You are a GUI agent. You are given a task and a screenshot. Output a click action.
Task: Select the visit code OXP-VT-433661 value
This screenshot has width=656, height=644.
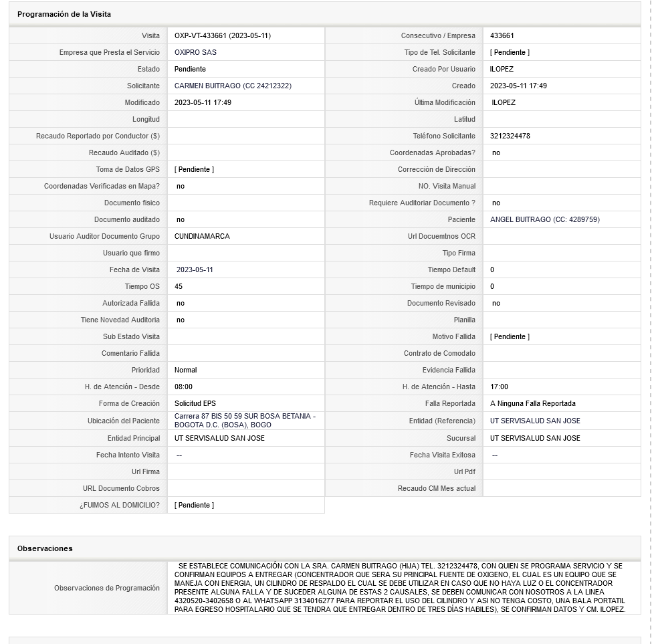(223, 35)
